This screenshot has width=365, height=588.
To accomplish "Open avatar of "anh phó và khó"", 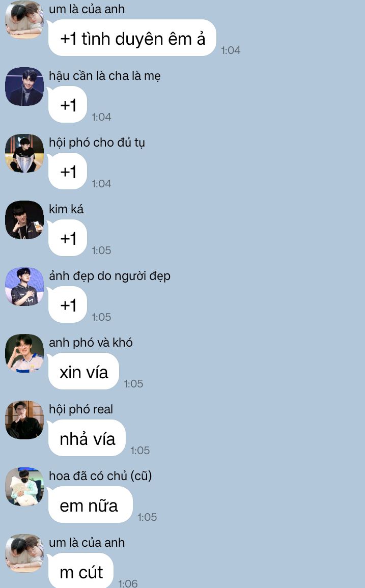I will point(24,353).
